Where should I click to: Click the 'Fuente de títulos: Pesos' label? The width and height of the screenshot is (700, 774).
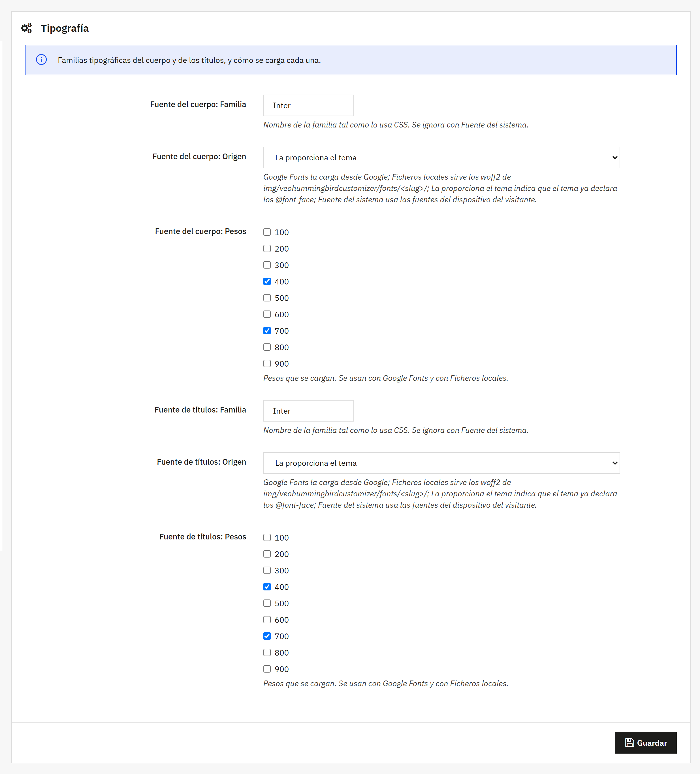203,537
